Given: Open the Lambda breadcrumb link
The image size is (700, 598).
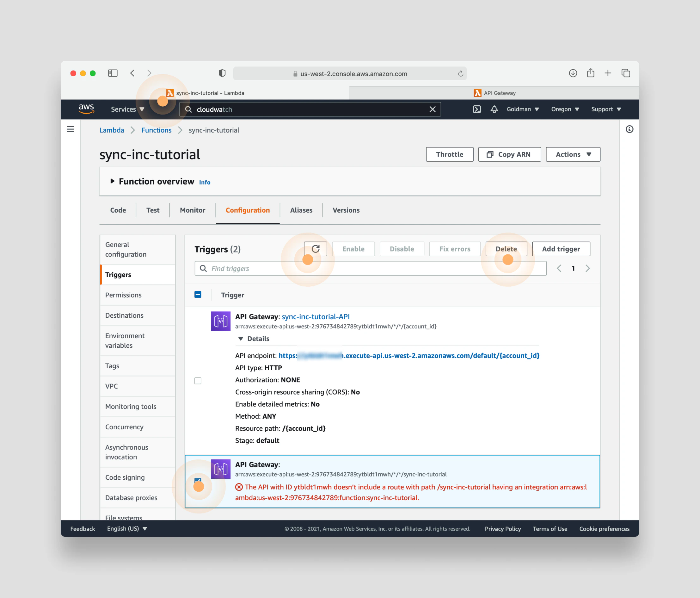Looking at the screenshot, I should pos(112,130).
